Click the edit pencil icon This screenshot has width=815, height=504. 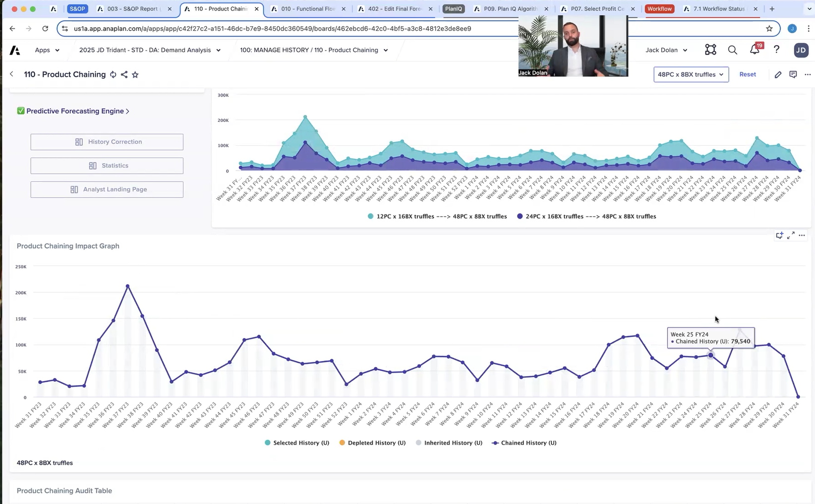tap(778, 74)
